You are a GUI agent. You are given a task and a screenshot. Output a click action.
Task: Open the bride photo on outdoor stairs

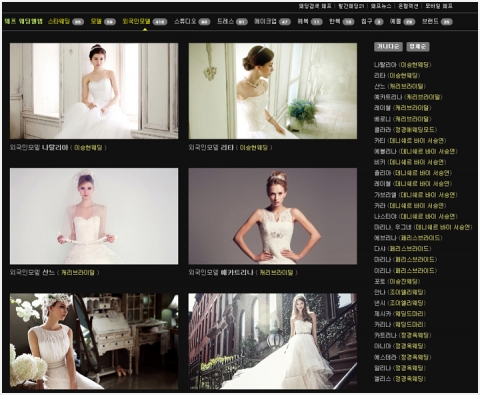tap(273, 341)
